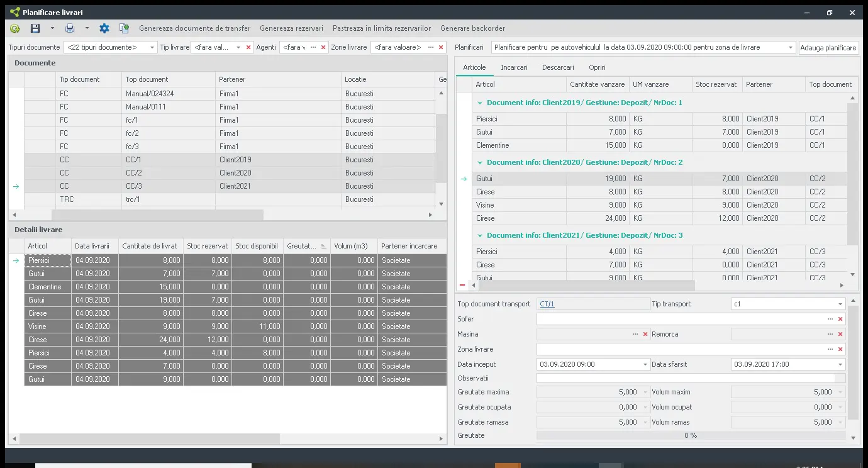Screen dimensions: 868x468
Task: Select the Manual/024324 document row
Action: pyautogui.click(x=230, y=94)
